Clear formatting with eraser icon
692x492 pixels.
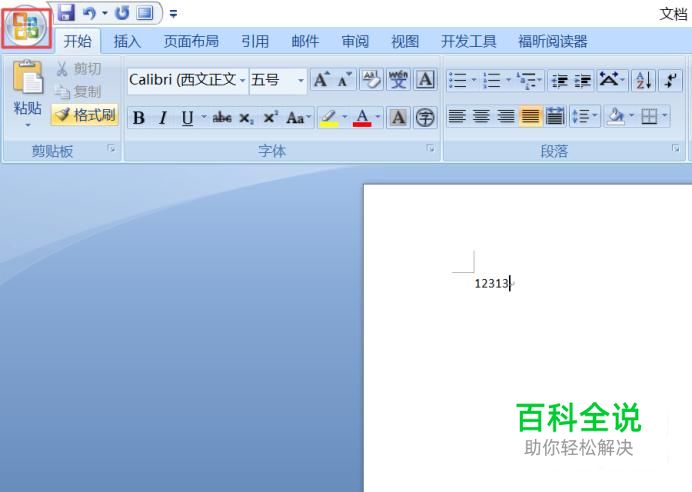[x=371, y=80]
